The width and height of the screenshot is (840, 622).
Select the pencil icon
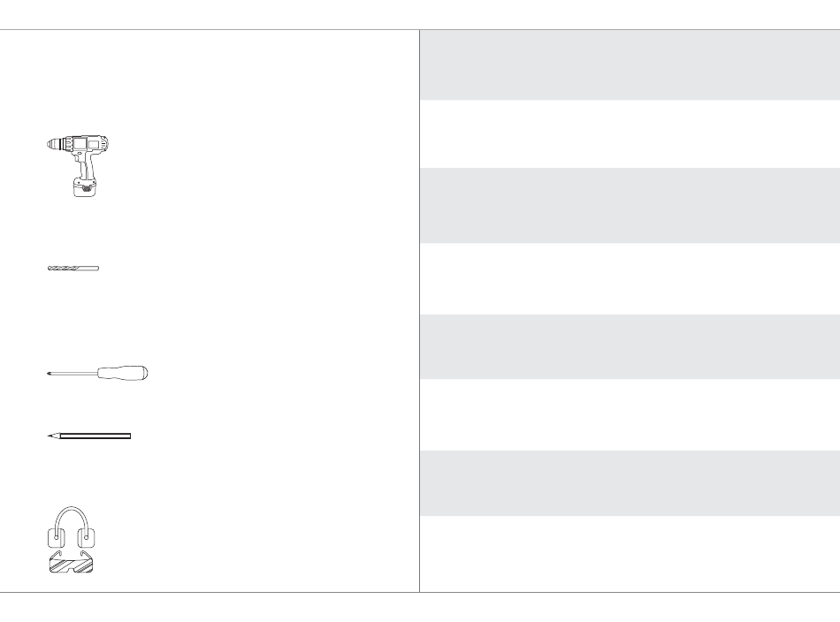[89, 436]
